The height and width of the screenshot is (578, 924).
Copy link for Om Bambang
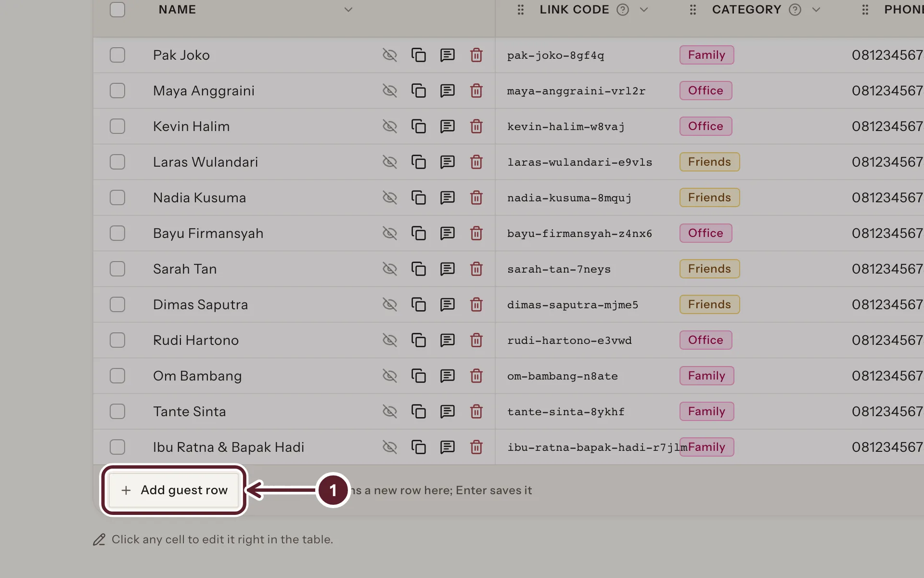coord(418,376)
